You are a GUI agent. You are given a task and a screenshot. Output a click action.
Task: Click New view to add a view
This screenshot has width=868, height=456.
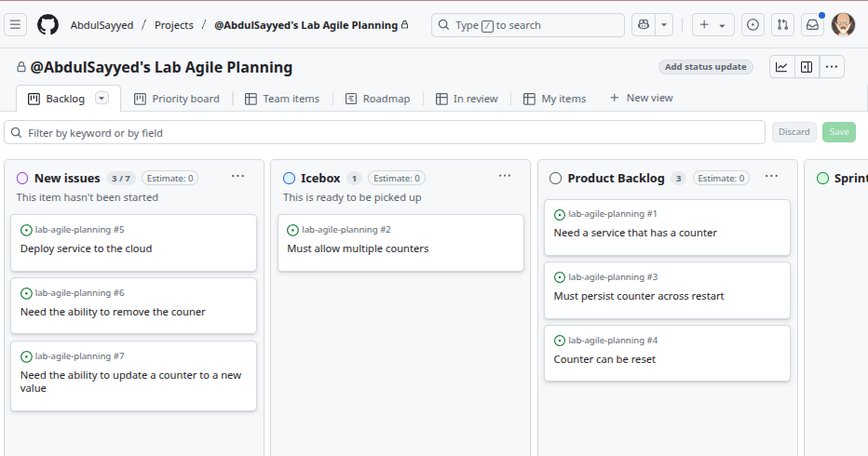tap(641, 98)
